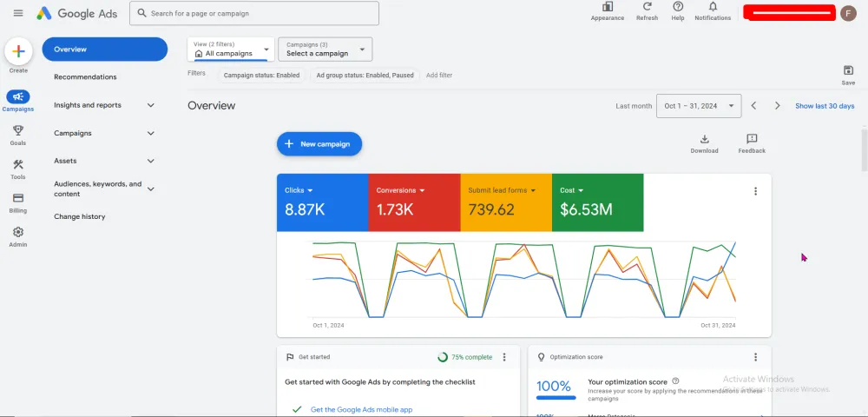Click the performance line chart
The width and height of the screenshot is (868, 417).
pos(523,280)
